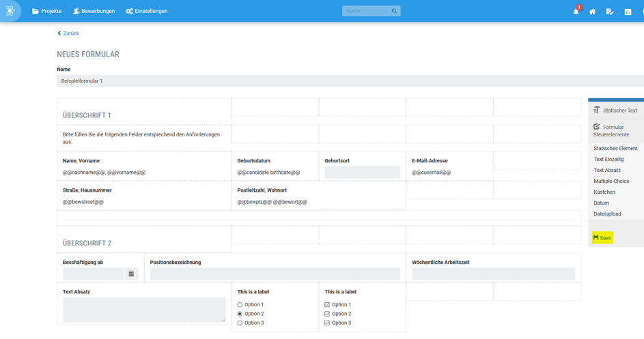Choose Datum control

[x=601, y=203]
